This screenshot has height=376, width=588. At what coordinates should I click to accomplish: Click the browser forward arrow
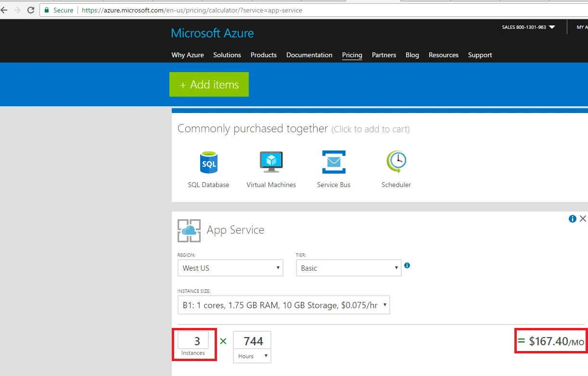pos(17,10)
